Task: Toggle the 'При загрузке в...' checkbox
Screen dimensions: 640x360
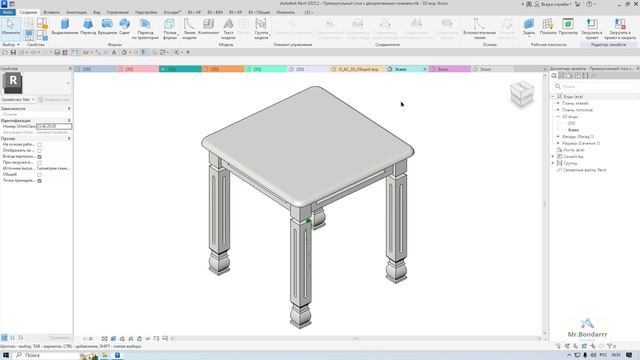Action: point(40,162)
